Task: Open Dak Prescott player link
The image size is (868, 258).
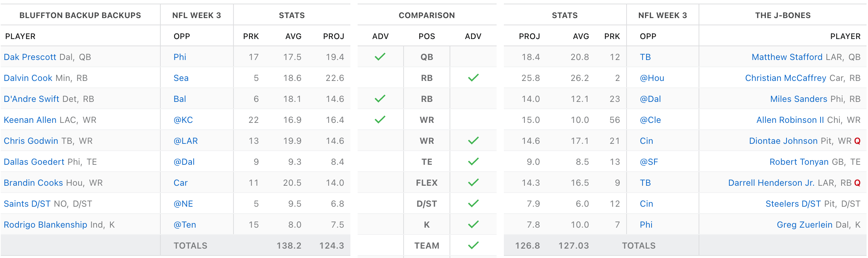Action: (30, 57)
